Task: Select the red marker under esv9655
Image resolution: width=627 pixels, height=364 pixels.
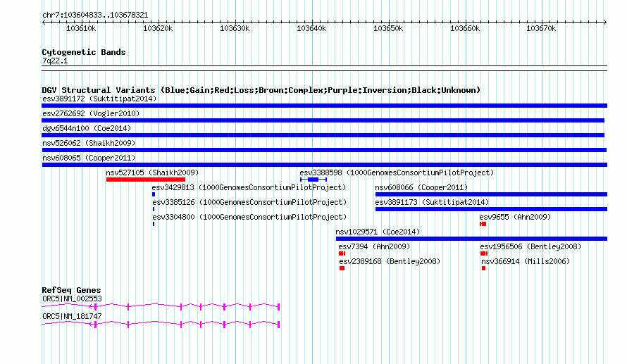Action: [x=483, y=224]
